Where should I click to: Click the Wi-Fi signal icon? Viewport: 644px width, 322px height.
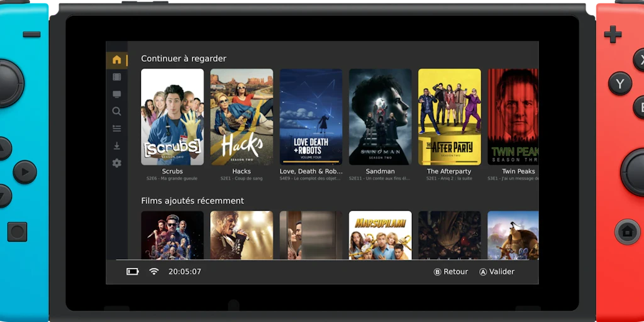click(x=154, y=272)
